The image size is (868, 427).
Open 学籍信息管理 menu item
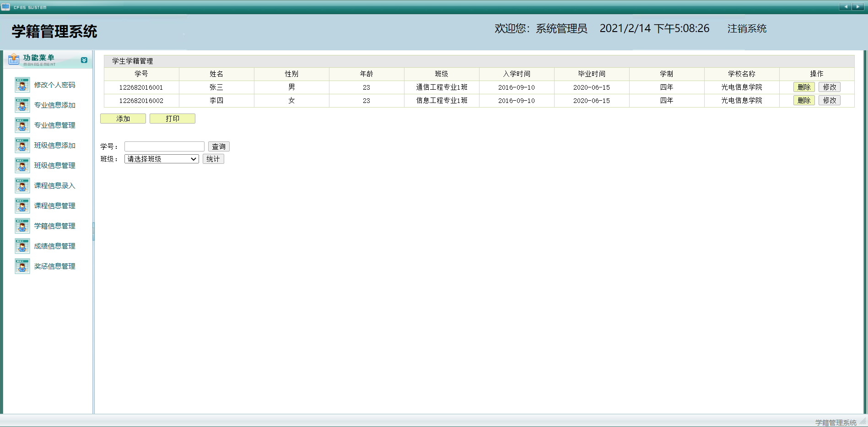pyautogui.click(x=54, y=226)
